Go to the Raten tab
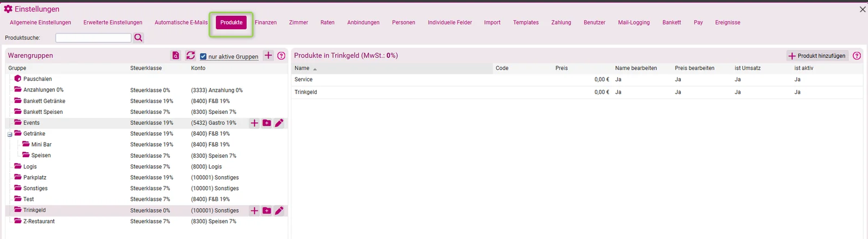The image size is (868, 239). coord(327,22)
